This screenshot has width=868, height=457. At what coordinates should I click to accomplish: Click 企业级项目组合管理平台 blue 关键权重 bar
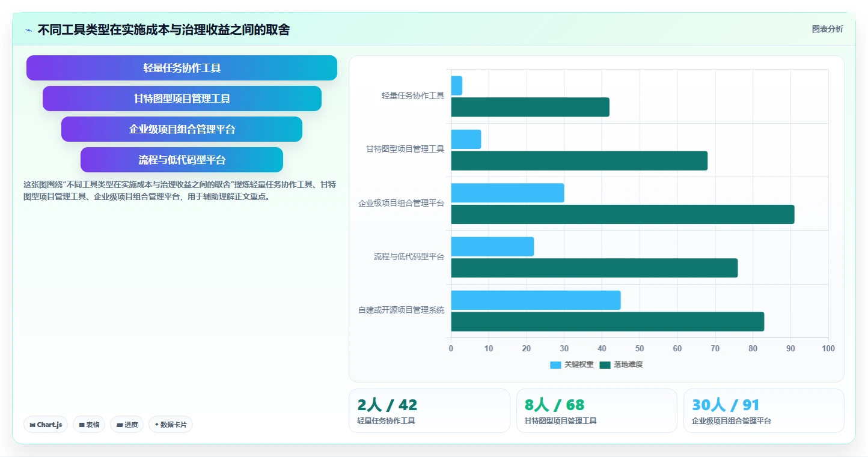coord(507,193)
